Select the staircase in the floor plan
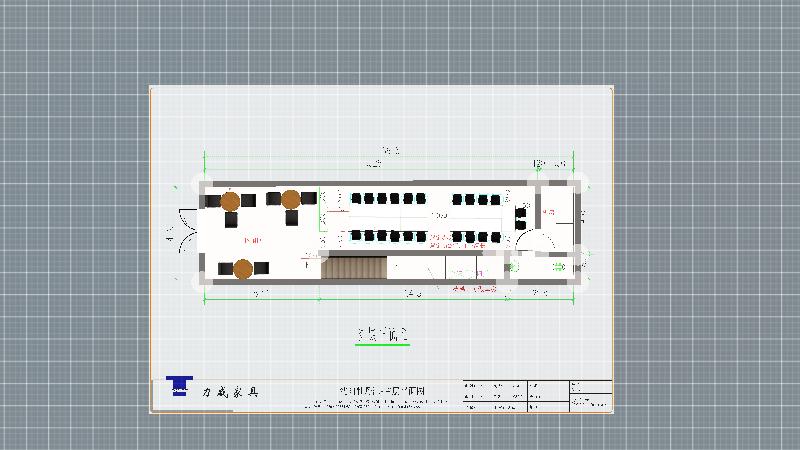The image size is (800, 450). tap(353, 267)
